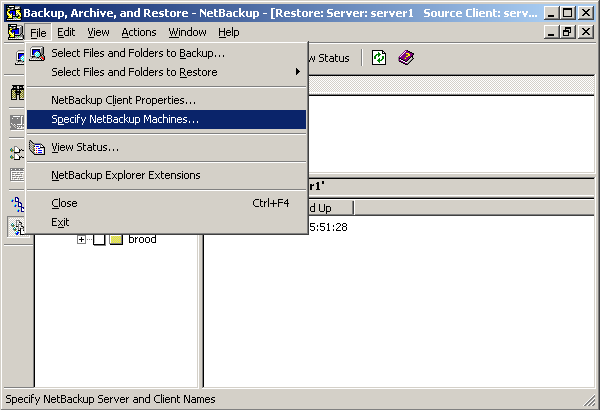Open NetBackup Client Properties
The image size is (600, 410).
166,100
